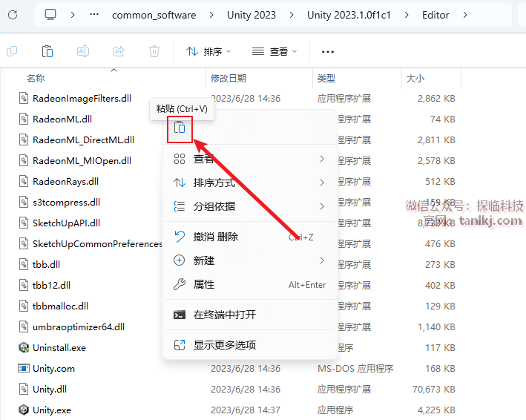Select tbb12.dll file
The height and width of the screenshot is (420, 526).
coord(51,286)
